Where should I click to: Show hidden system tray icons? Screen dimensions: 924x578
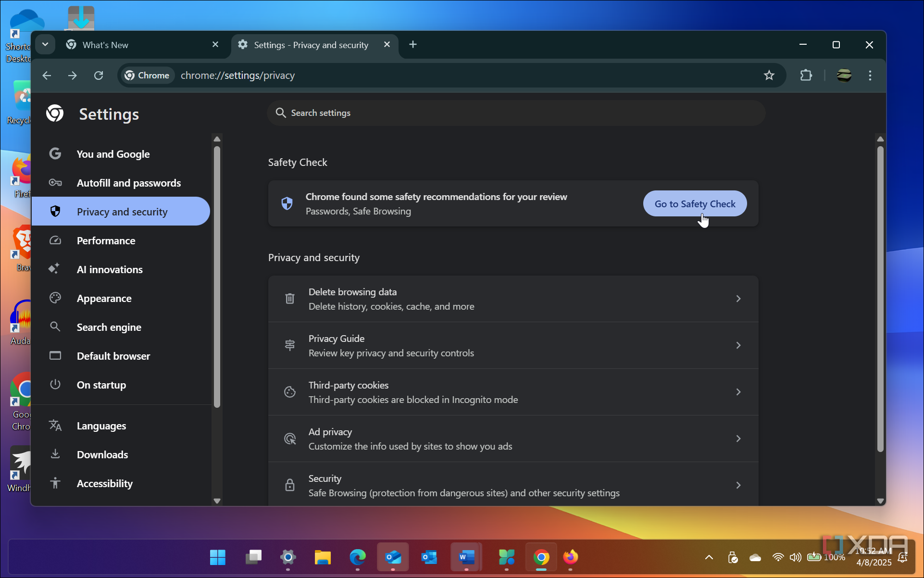(709, 557)
